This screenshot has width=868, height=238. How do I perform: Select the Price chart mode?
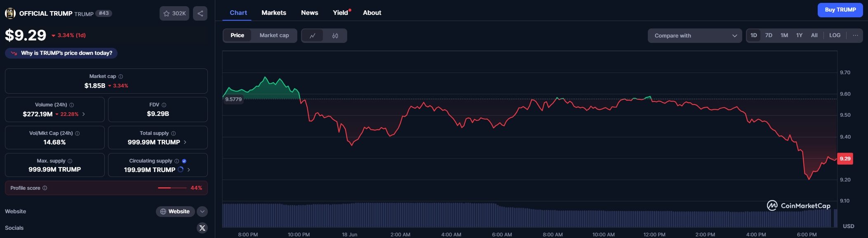tap(237, 35)
